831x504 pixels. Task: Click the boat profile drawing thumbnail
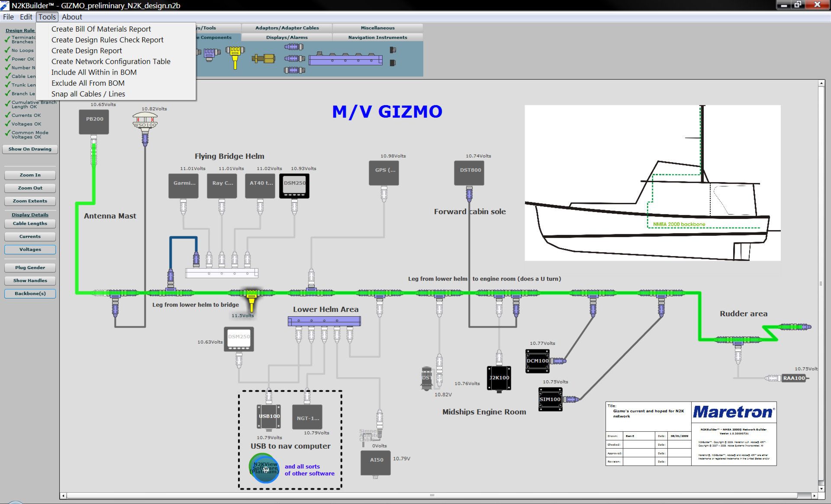652,183
